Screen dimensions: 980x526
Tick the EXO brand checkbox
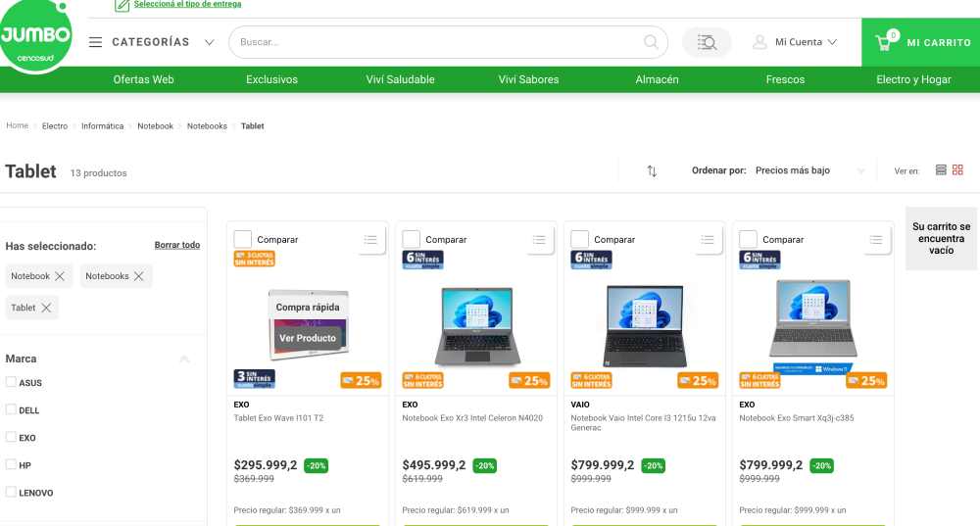click(x=11, y=437)
